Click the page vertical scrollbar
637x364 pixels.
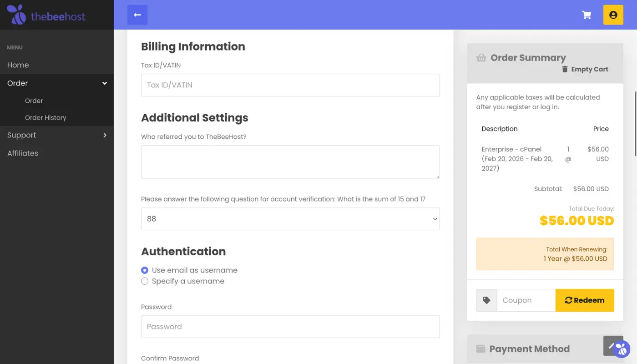[635, 123]
